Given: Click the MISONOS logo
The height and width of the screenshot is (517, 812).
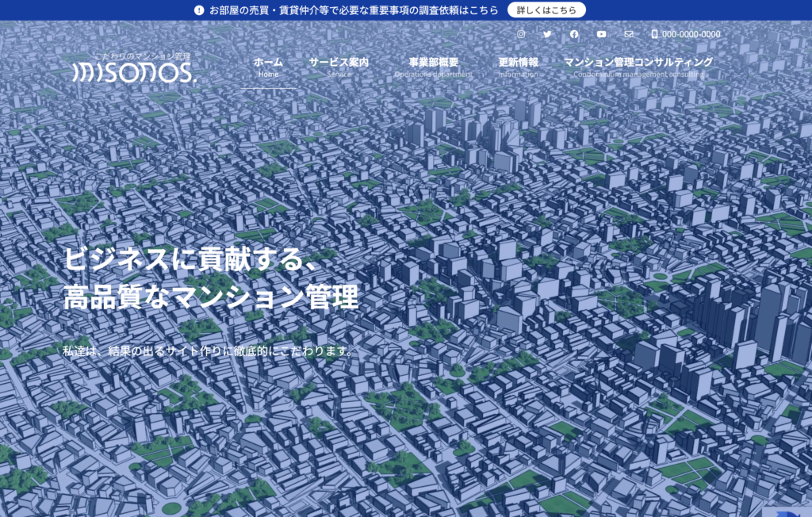Looking at the screenshot, I should pyautogui.click(x=133, y=71).
